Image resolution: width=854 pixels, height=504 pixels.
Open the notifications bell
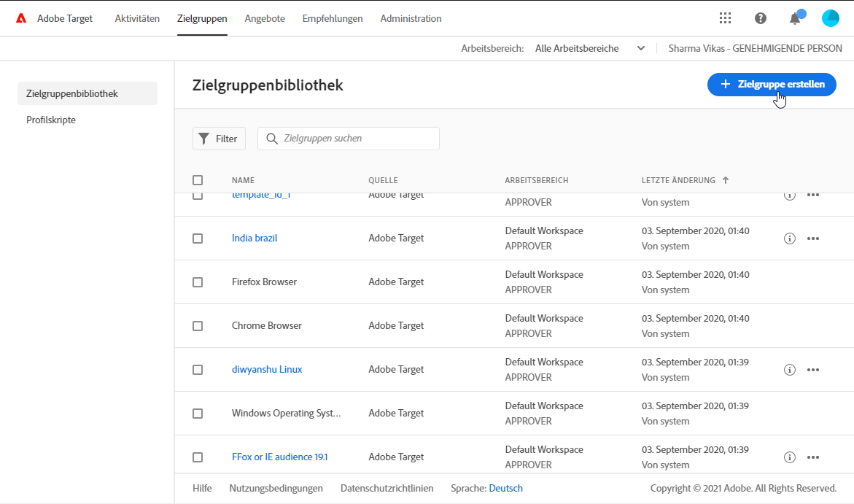[x=795, y=18]
